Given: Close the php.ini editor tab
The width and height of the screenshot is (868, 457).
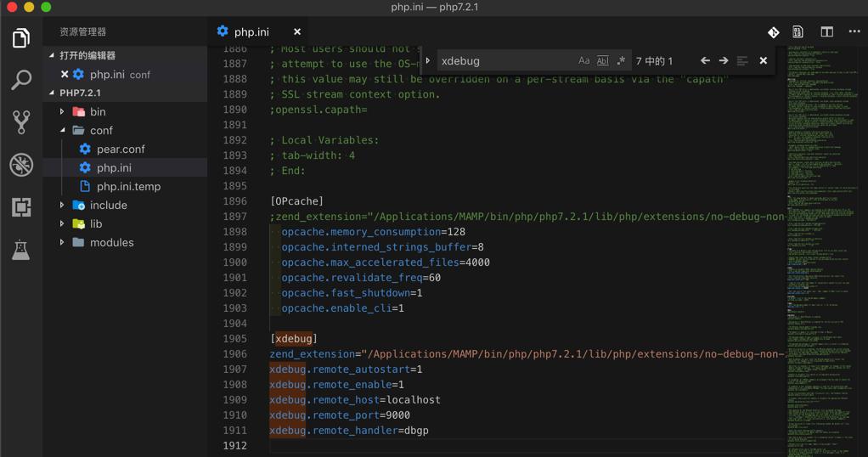Looking at the screenshot, I should point(297,31).
